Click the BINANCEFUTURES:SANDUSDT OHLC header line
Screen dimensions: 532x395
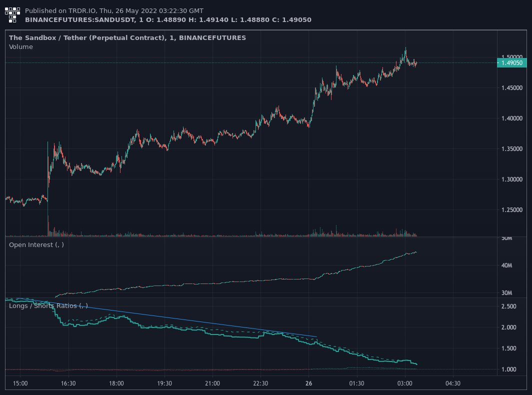[168, 19]
